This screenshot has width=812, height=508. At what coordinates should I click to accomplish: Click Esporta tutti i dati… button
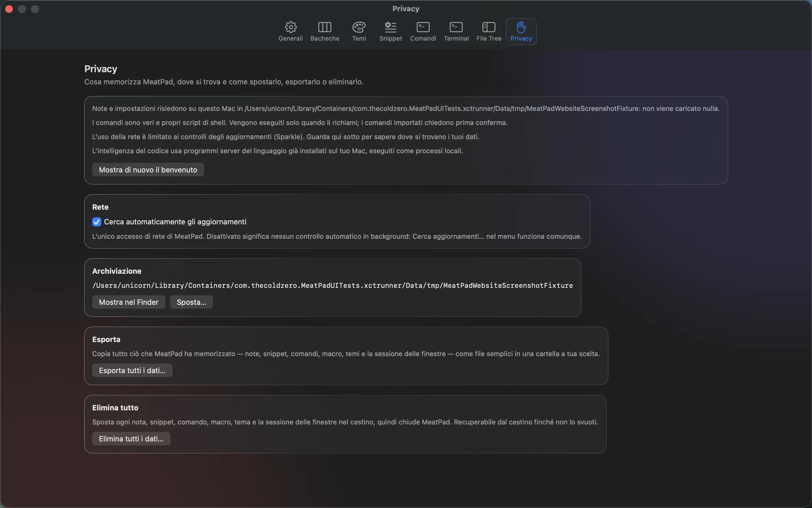coord(132,370)
